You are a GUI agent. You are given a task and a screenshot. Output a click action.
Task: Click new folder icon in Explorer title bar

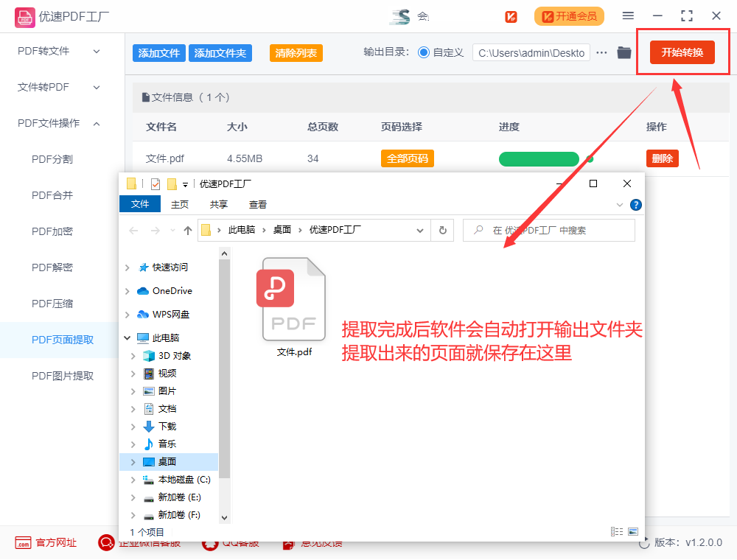(x=172, y=184)
